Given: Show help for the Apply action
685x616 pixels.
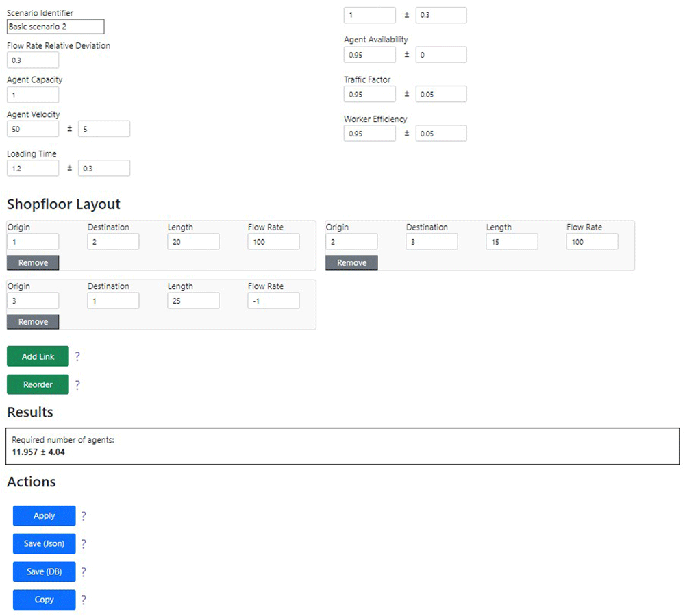Looking at the screenshot, I should [x=84, y=516].
